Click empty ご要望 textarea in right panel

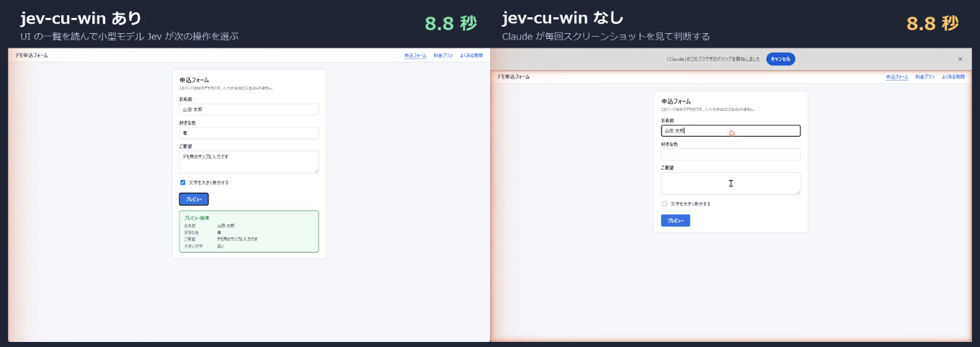coord(731,184)
